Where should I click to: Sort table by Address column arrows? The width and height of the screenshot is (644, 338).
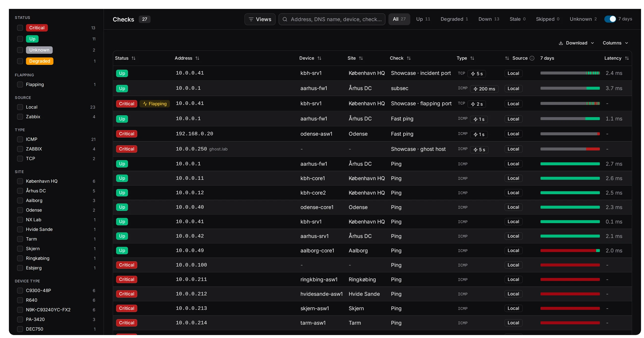point(197,58)
